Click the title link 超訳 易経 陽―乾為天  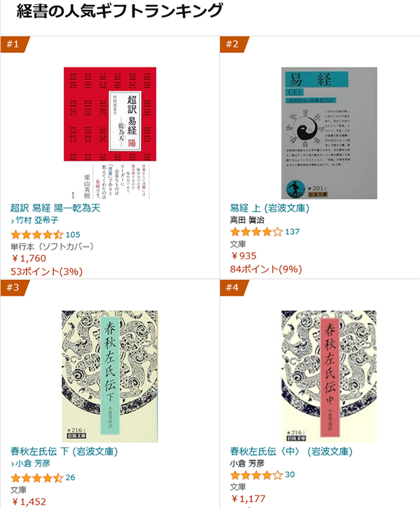coord(55,208)
